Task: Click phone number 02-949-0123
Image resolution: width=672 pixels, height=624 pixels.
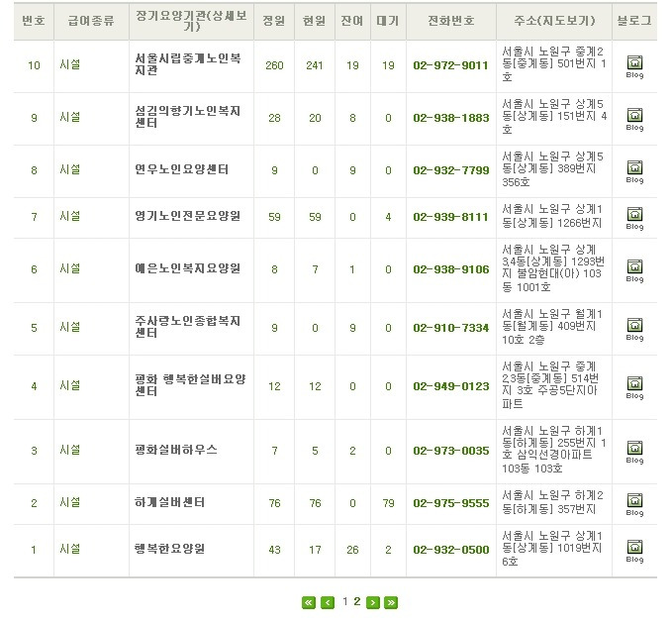Action: click(451, 386)
